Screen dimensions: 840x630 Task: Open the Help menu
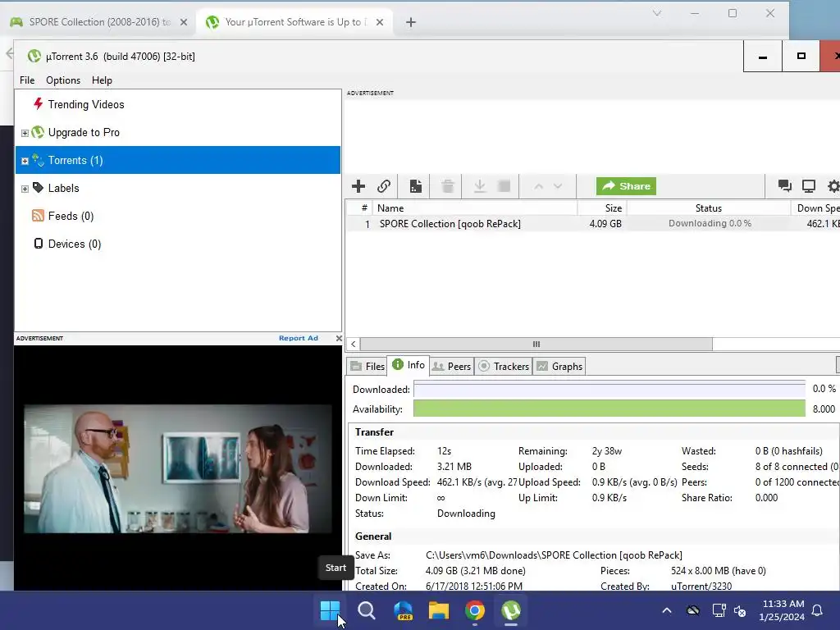(102, 80)
